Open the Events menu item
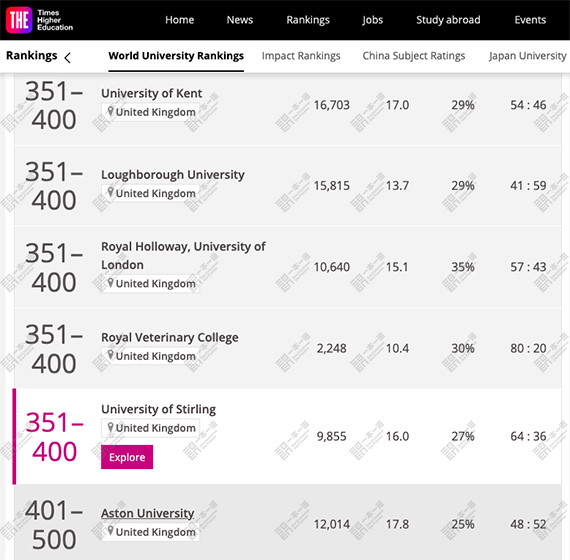 pos(530,20)
